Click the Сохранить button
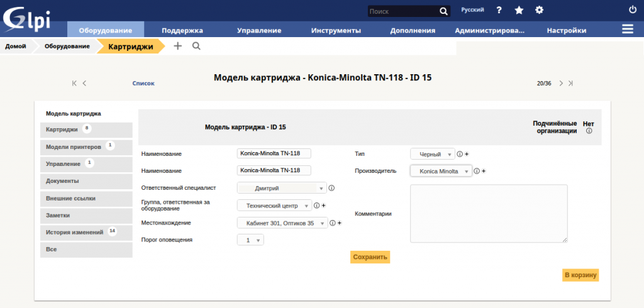 click(370, 257)
